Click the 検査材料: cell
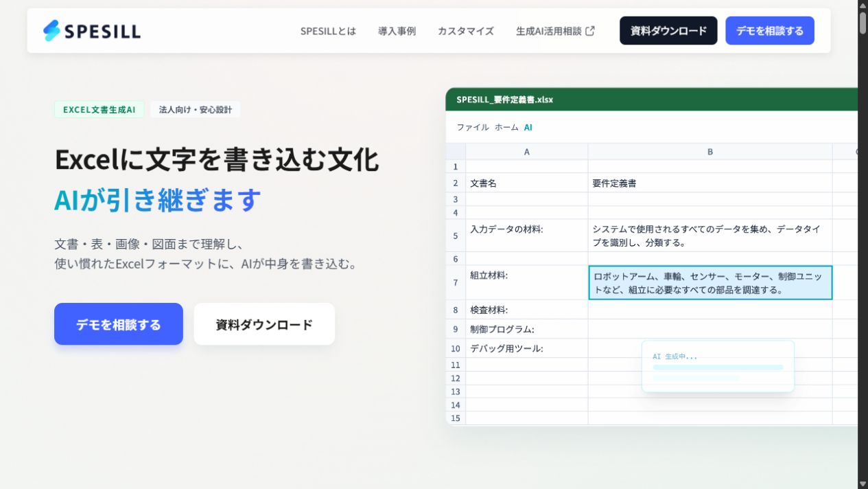This screenshot has height=489, width=868. (526, 310)
